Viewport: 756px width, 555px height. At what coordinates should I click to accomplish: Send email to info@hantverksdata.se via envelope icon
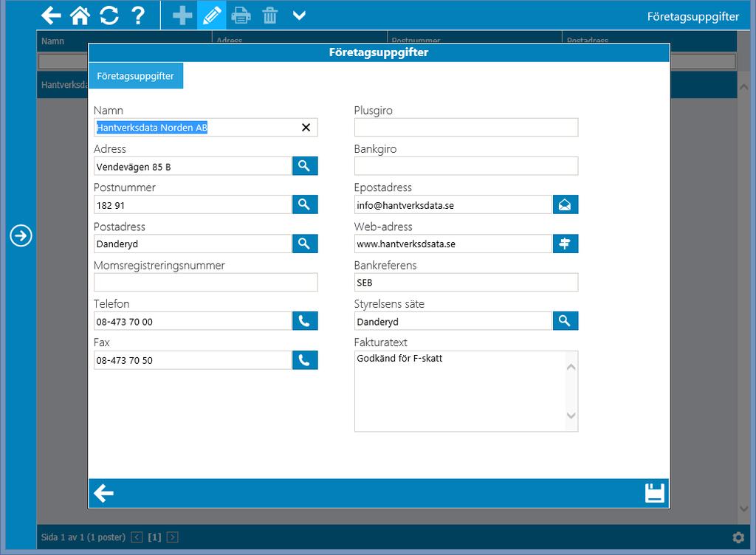coord(565,204)
